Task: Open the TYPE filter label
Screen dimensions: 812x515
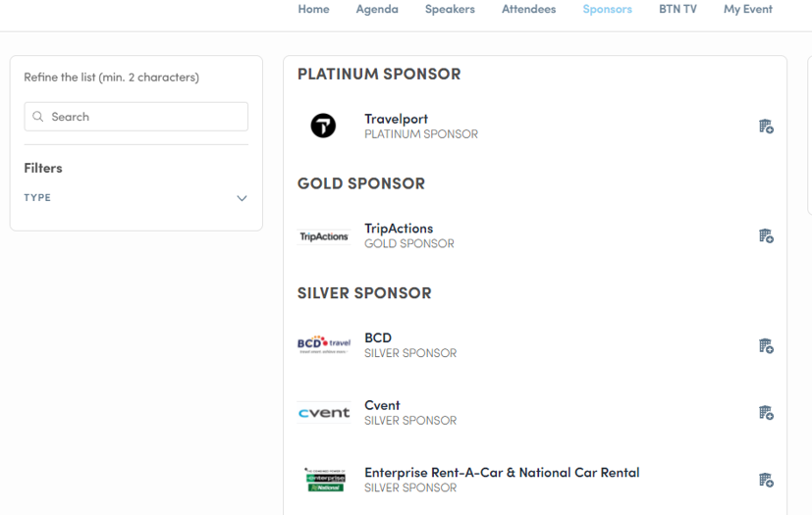Action: point(37,198)
